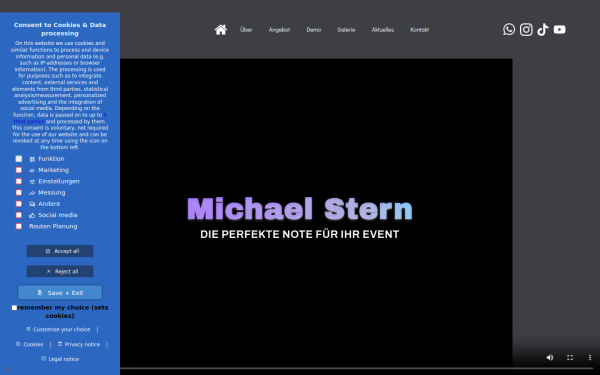Click the Andere category icon
The height and width of the screenshot is (375, 600).
(32, 204)
